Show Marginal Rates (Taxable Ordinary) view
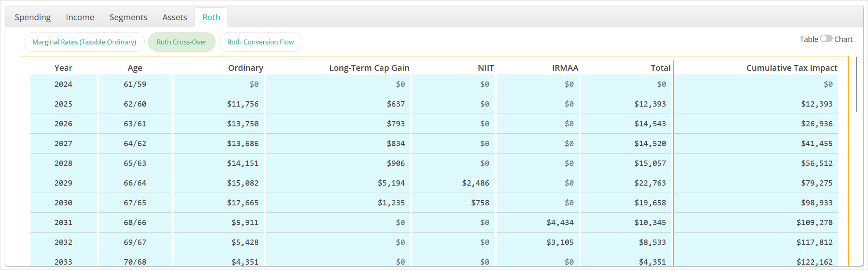 click(84, 42)
